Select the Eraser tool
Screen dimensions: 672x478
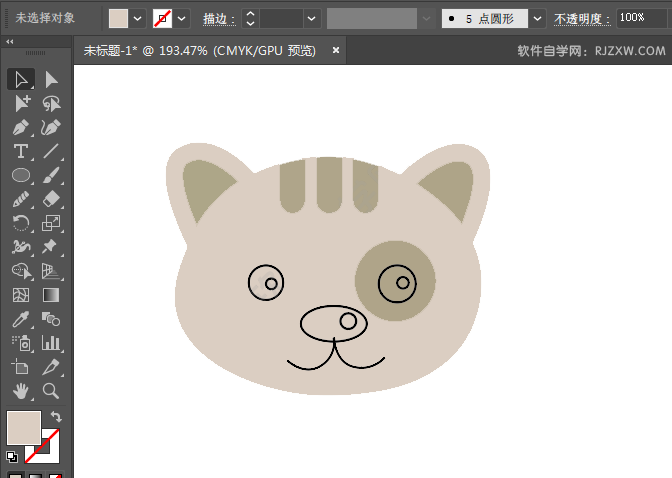point(51,199)
